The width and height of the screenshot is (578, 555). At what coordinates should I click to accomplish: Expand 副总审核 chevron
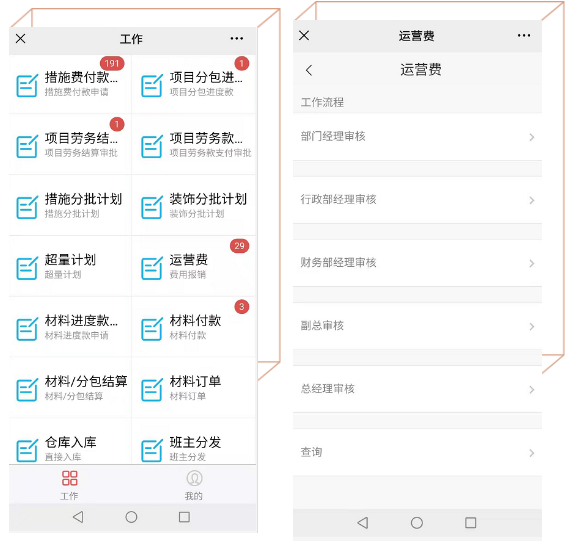tap(532, 327)
